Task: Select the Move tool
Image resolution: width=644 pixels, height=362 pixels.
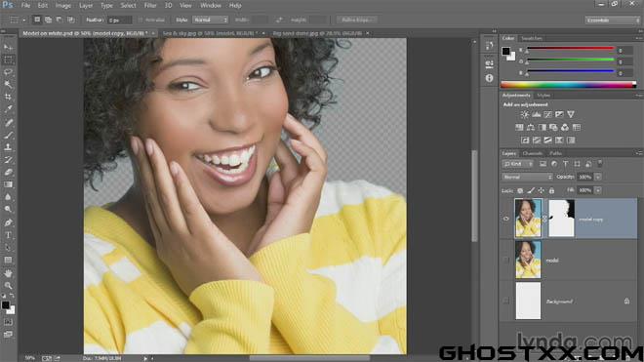Action: tap(8, 47)
